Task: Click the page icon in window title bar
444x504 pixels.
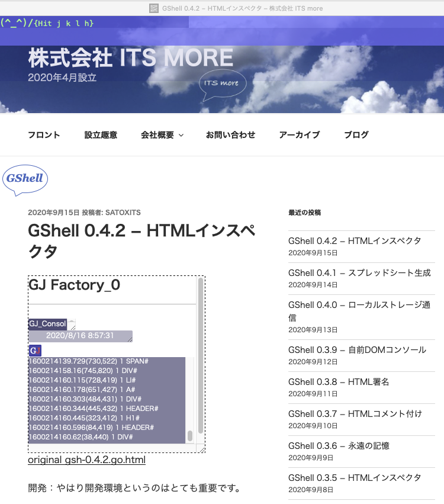Action: pos(154,8)
